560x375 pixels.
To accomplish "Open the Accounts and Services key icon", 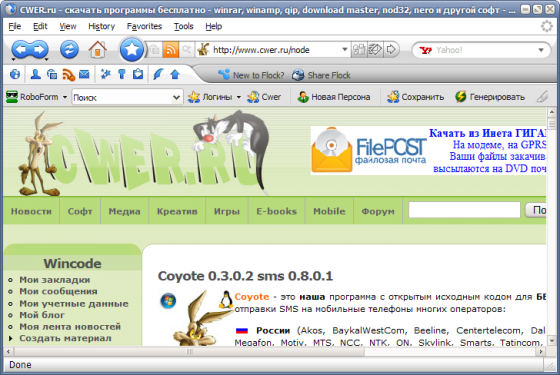I will coord(122,74).
